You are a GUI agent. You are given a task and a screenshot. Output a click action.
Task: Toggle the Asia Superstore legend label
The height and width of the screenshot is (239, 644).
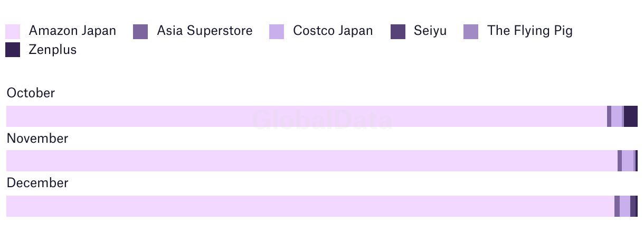click(205, 31)
